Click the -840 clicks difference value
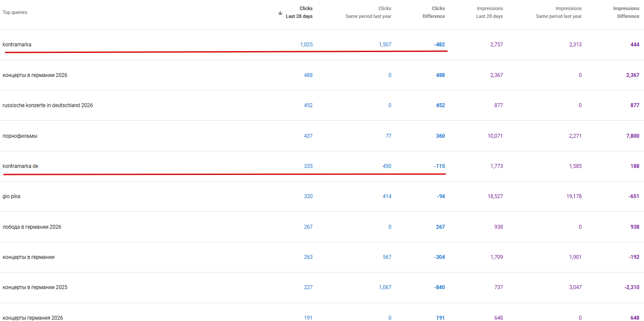 pos(440,287)
